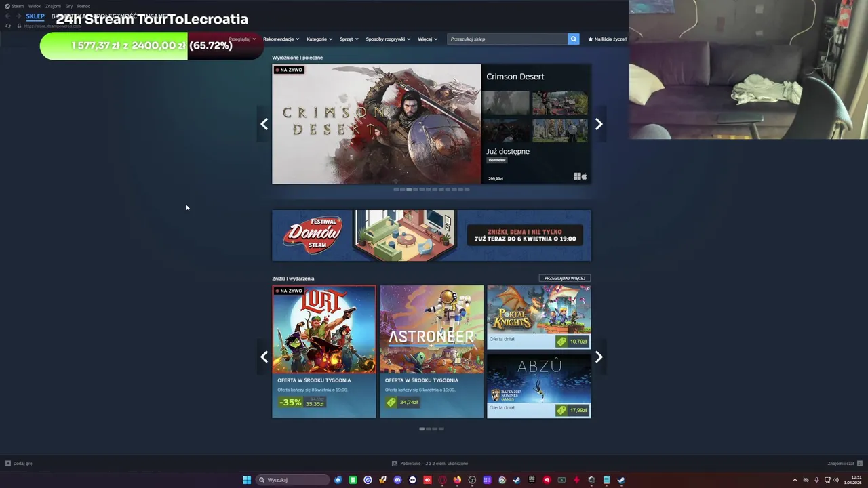The height and width of the screenshot is (488, 868).
Task: Click the Crimson Desert title text
Action: pos(515,77)
